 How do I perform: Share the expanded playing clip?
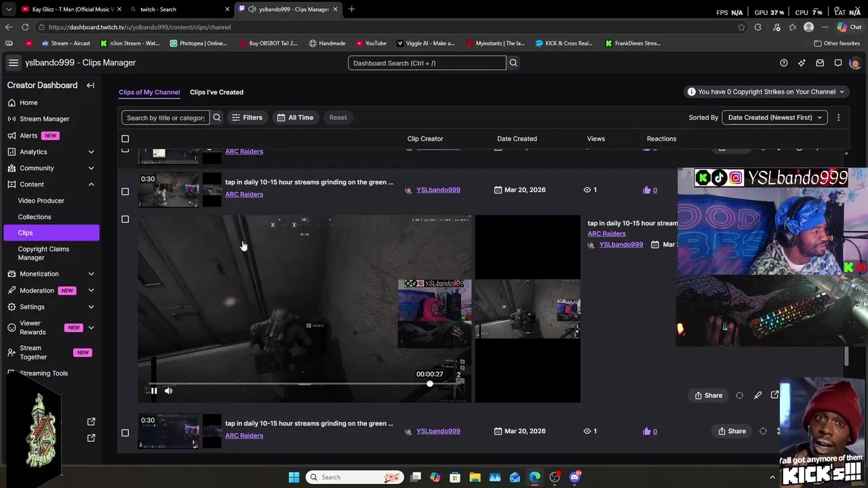(x=709, y=395)
